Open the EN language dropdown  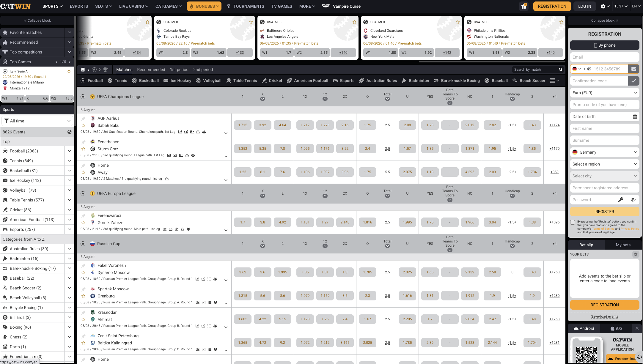point(636,6)
